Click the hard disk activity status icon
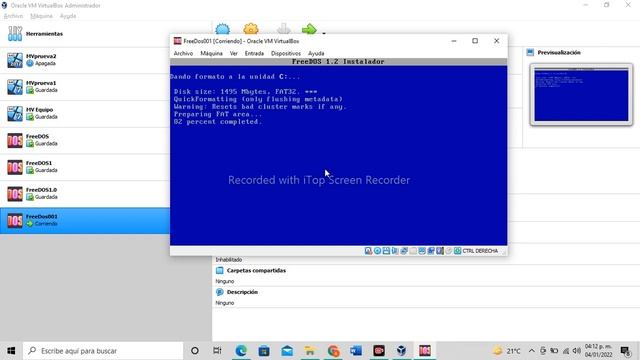 [x=368, y=251]
